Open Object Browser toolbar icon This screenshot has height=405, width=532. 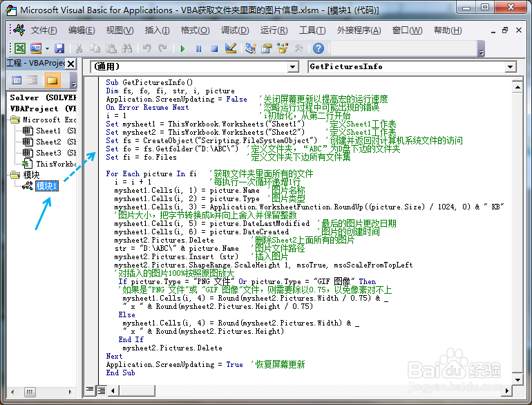(x=283, y=48)
